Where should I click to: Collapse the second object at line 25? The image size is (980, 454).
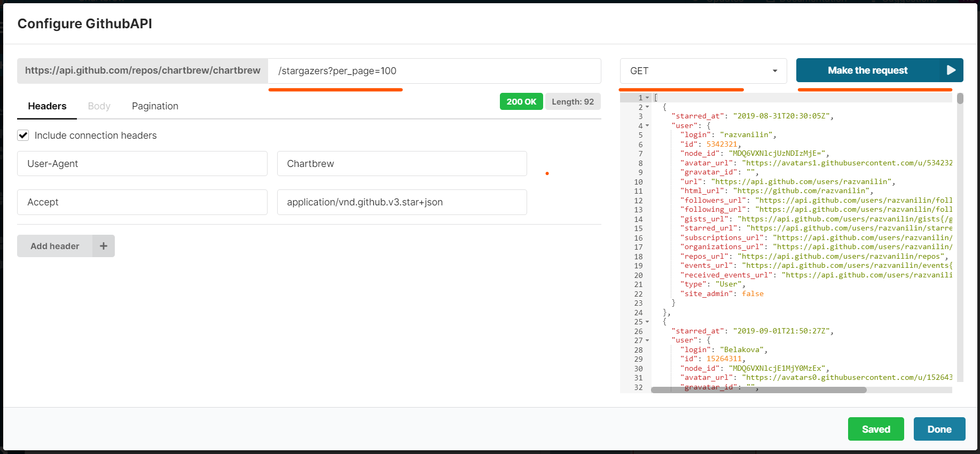[647, 322]
